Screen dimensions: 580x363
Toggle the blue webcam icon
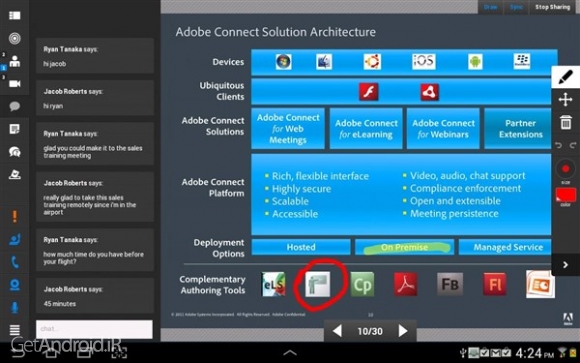pos(14,285)
